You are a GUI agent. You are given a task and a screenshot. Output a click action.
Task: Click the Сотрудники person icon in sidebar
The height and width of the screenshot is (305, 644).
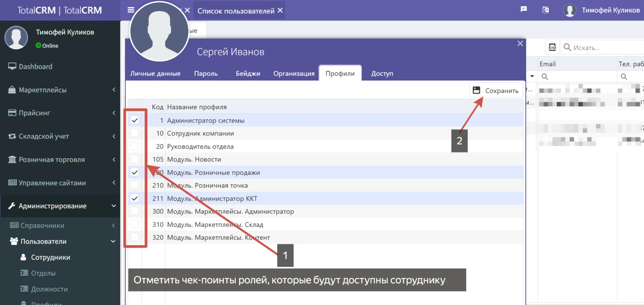pos(23,257)
